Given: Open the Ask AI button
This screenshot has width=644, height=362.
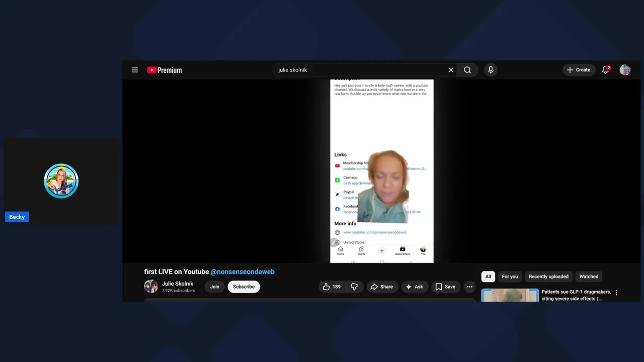Looking at the screenshot, I should [x=414, y=287].
